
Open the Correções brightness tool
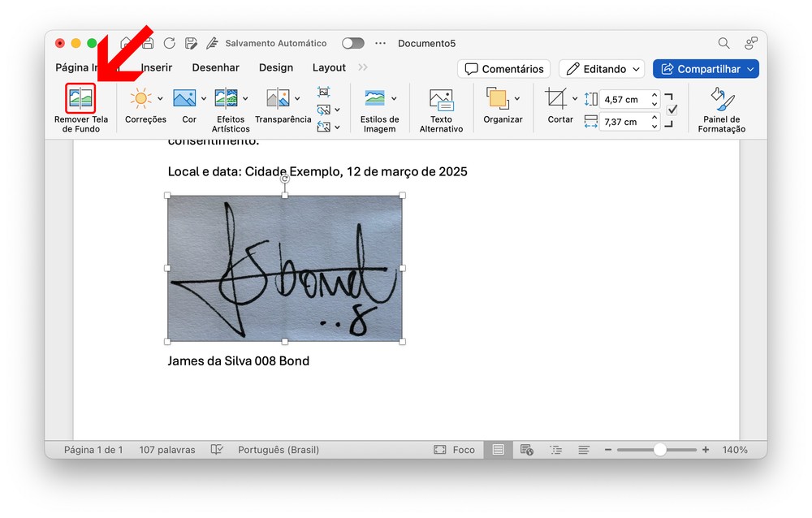point(140,99)
